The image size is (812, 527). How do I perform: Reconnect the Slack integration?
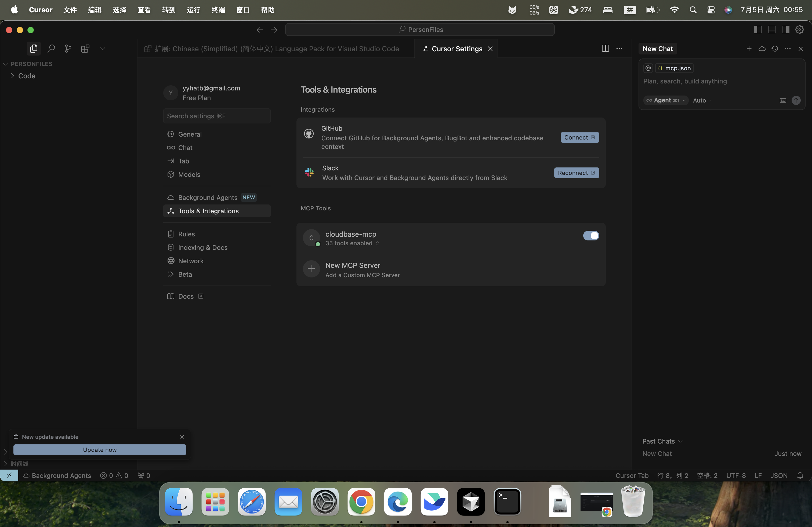click(576, 173)
